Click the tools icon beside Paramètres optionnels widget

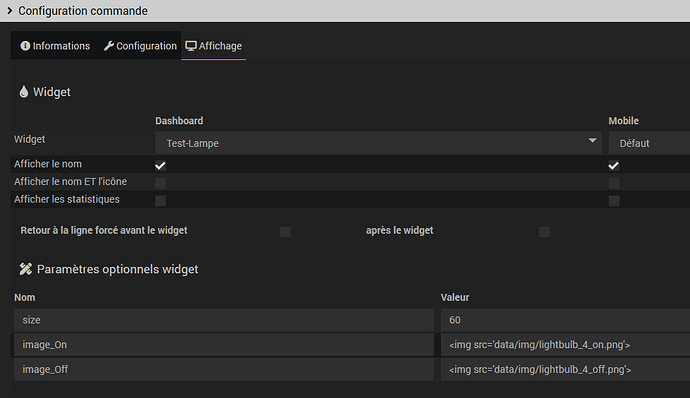pos(26,269)
